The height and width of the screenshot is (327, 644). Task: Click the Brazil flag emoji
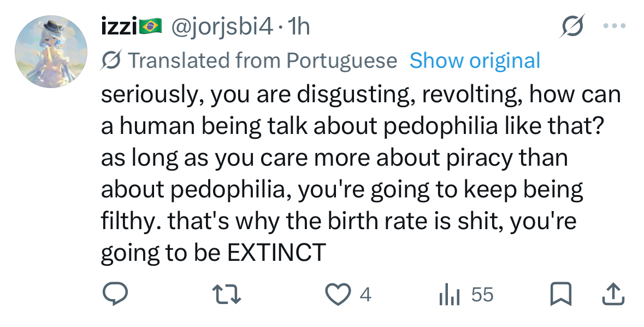151,26
